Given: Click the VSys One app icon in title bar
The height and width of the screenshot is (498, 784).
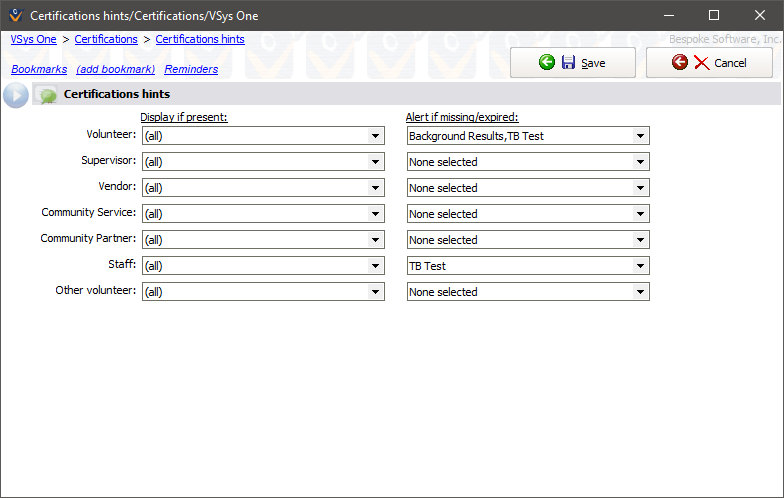Looking at the screenshot, I should (x=15, y=16).
